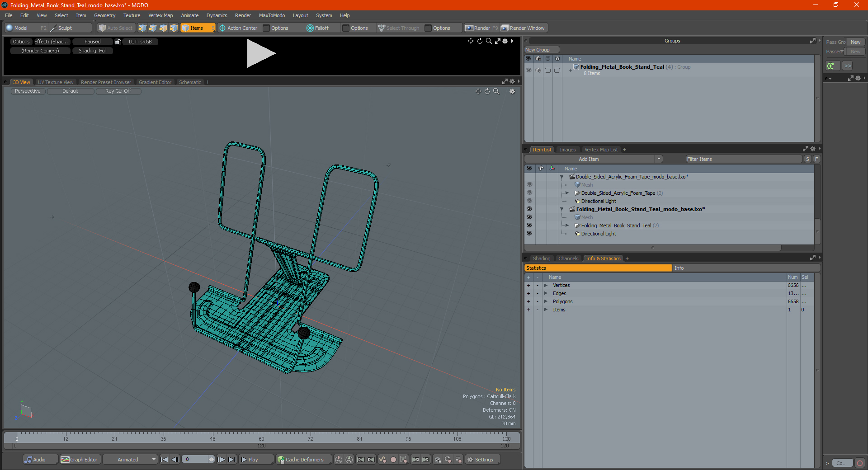The height and width of the screenshot is (470, 868).
Task: Toggle Falloff Options checkbox
Action: (x=346, y=28)
